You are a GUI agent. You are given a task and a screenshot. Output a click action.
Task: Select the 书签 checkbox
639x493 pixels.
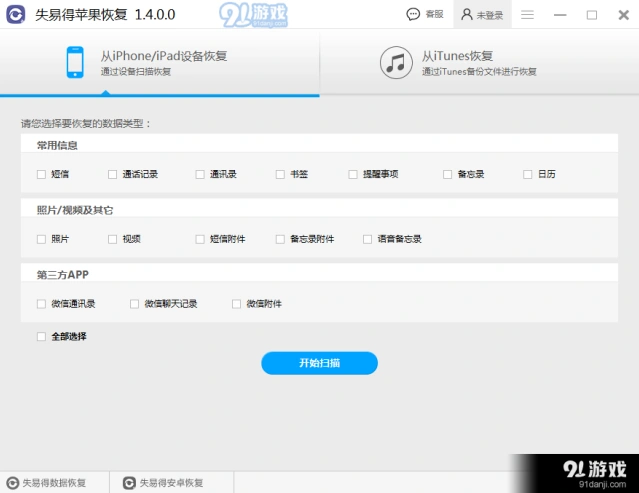click(x=280, y=174)
